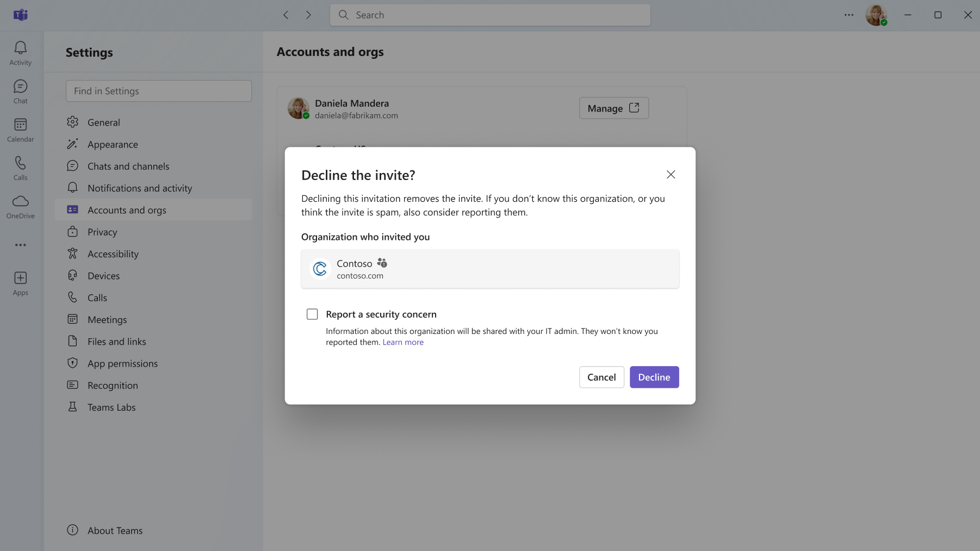Open the Apps store icon
Screen dimensions: 980x551
pyautogui.click(x=21, y=284)
